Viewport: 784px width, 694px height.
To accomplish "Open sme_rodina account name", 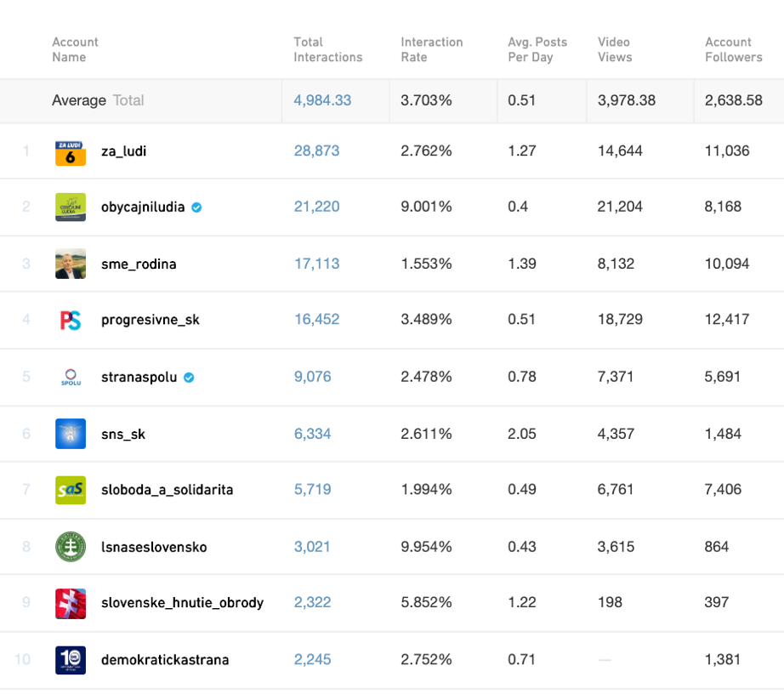I will pyautogui.click(x=139, y=265).
